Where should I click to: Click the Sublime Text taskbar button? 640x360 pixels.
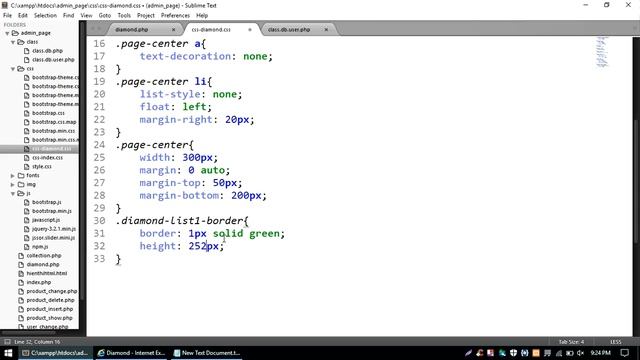point(55,353)
